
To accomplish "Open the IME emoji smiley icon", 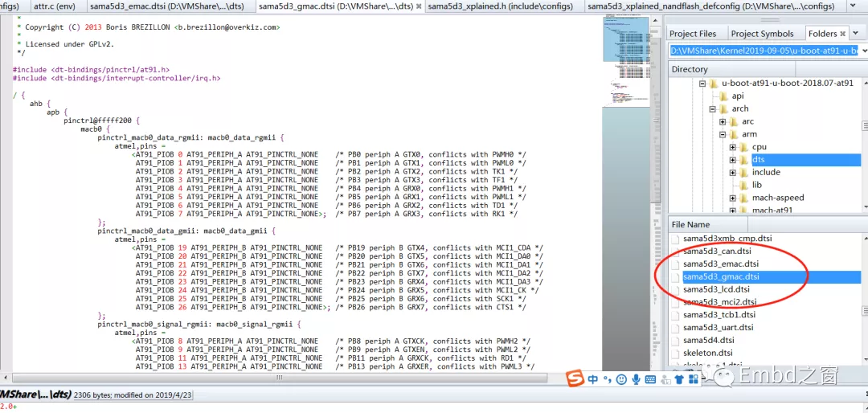I will (621, 380).
